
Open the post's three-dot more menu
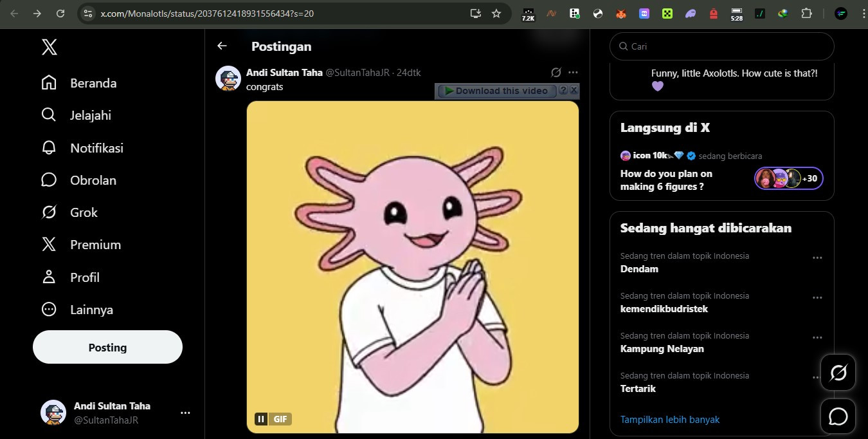[573, 72]
